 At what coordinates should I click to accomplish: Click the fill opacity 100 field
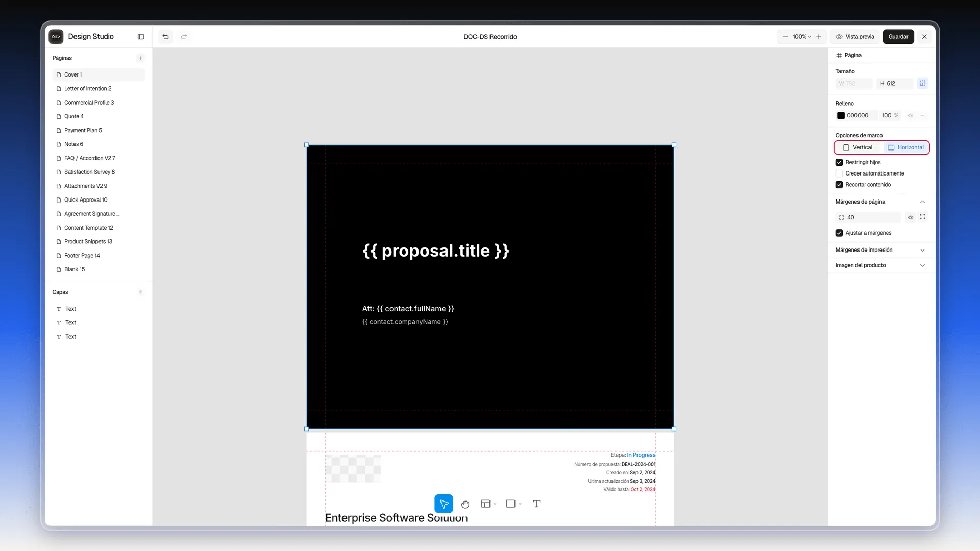coord(890,116)
